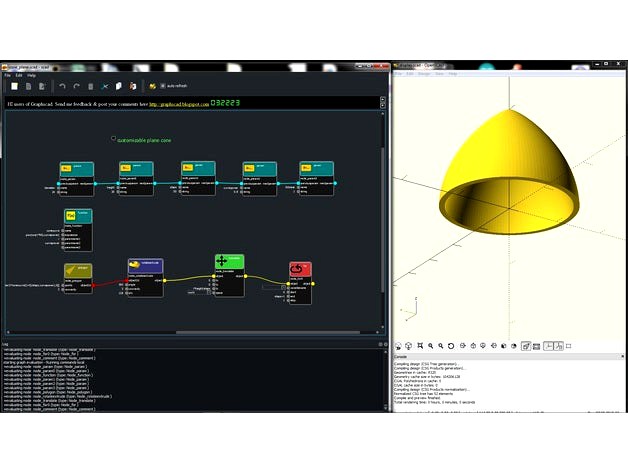Open the Help menu in Graphscad
Viewport: 628px width, 472px height.
pyautogui.click(x=32, y=75)
